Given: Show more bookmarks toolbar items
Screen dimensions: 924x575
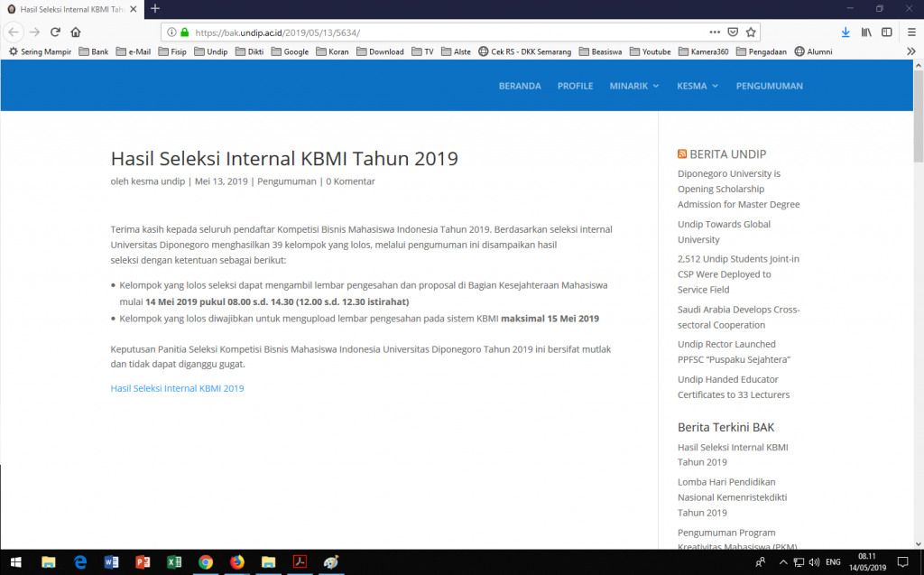Looking at the screenshot, I should [910, 51].
